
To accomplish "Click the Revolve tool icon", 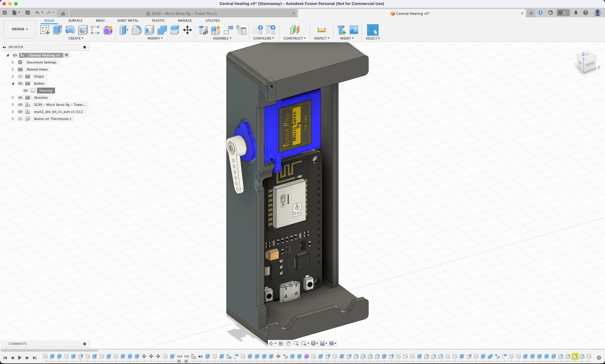I will (70, 30).
